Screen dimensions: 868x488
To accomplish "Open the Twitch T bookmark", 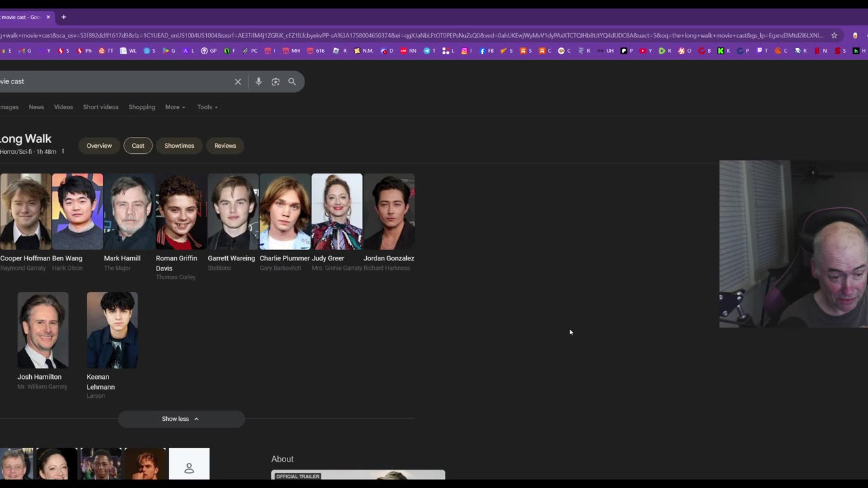I will click(x=762, y=51).
